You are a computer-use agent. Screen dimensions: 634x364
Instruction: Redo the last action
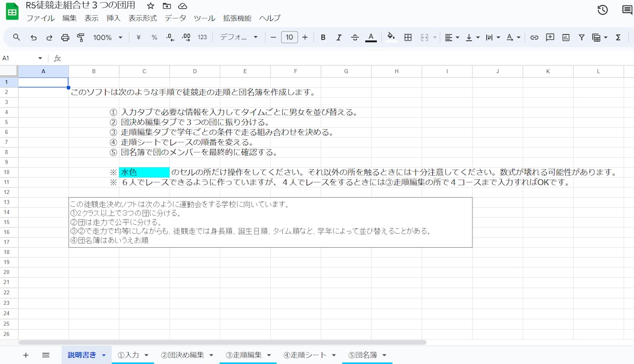pyautogui.click(x=49, y=37)
